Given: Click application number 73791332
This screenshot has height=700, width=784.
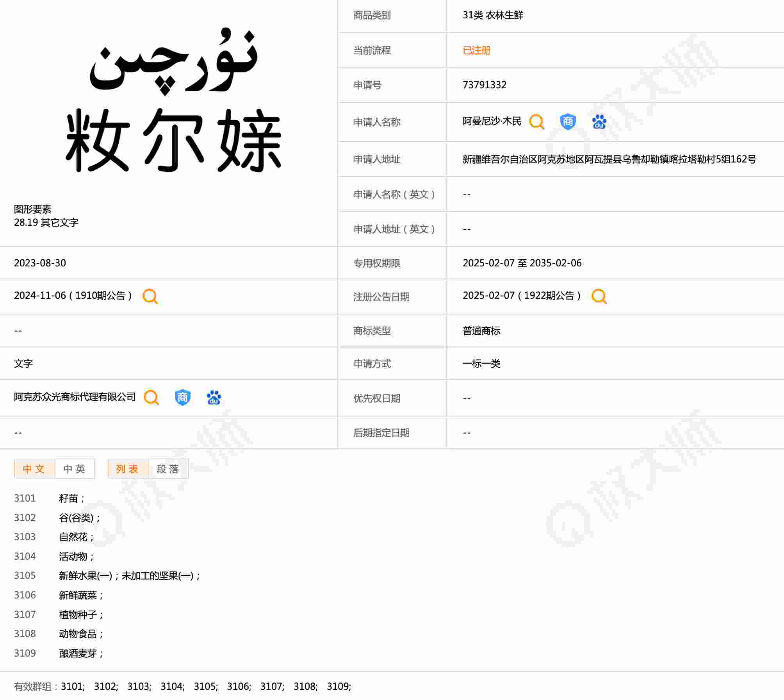Looking at the screenshot, I should (x=484, y=85).
